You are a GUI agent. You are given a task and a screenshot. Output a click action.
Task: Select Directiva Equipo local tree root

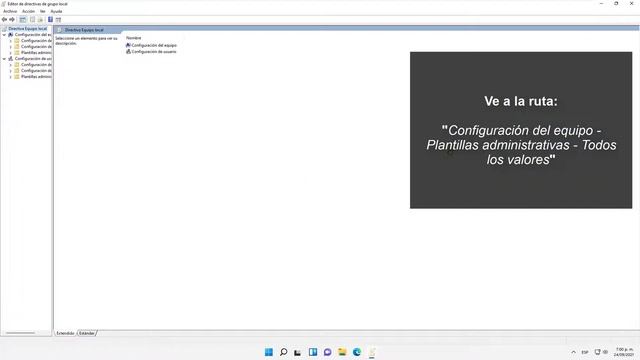coord(28,29)
